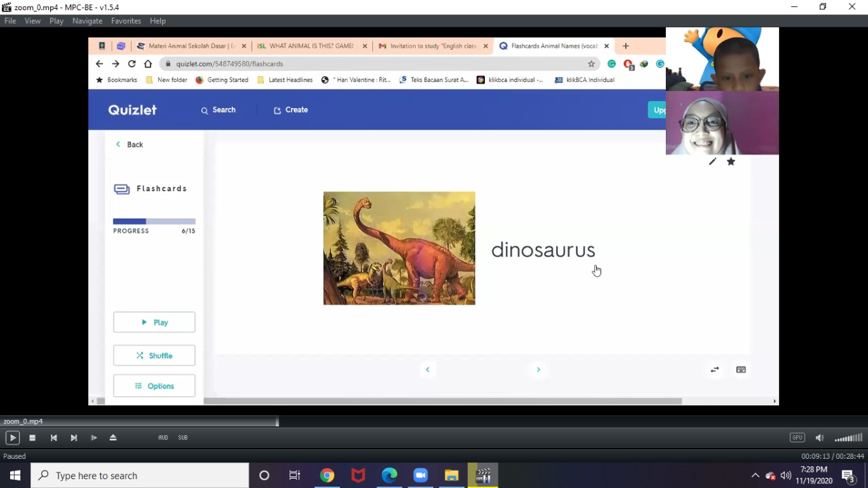This screenshot has width=868, height=488.
Task: Toggle Shuffle mode for the flashcards
Action: [x=154, y=355]
